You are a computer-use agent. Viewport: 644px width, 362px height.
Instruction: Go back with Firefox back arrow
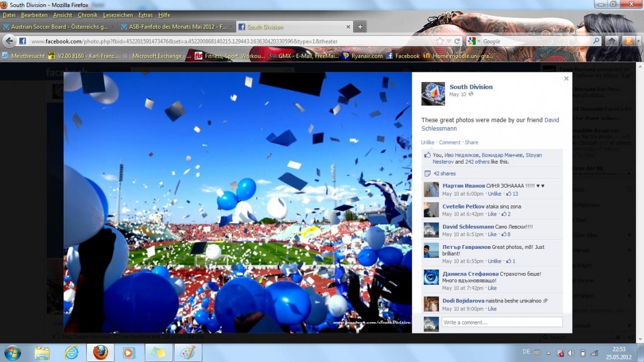pos(9,41)
